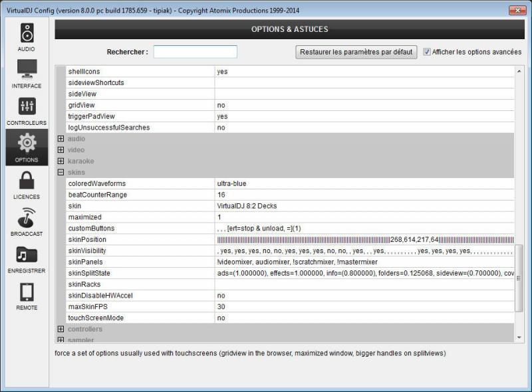Select the skinPanels value cell
The width and height of the screenshot is (532, 392).
[364, 262]
